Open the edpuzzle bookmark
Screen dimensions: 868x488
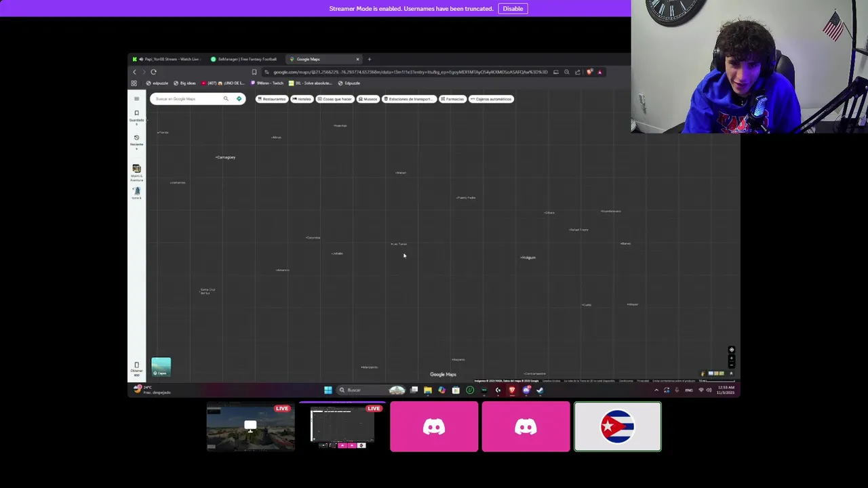(157, 83)
